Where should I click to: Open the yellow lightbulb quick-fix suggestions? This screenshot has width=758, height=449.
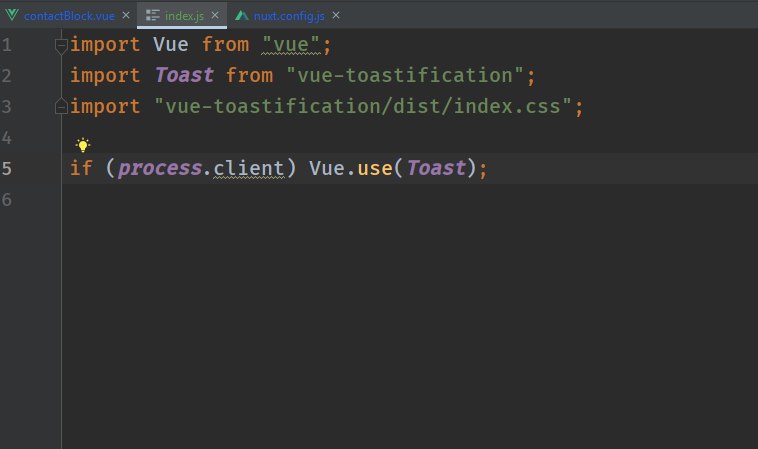click(83, 145)
